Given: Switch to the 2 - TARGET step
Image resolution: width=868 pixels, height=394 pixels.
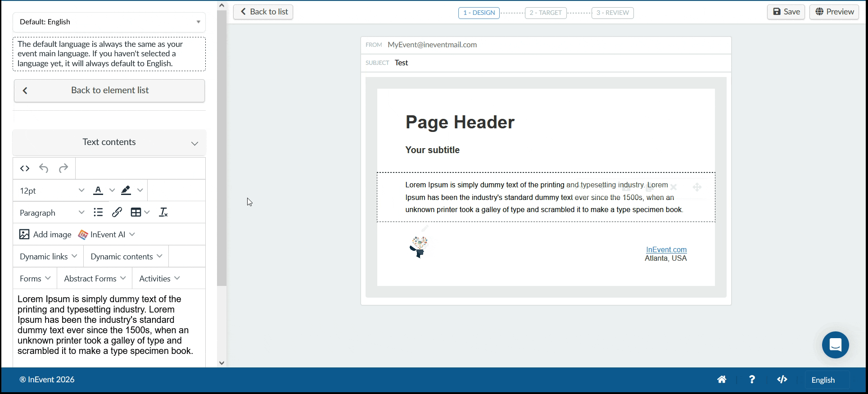Looking at the screenshot, I should click(x=546, y=13).
